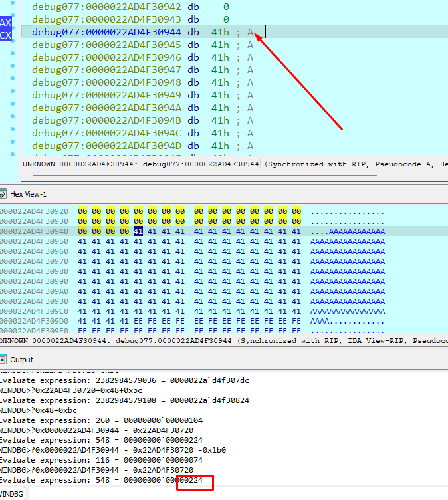Click the breakpoint dot beside address 0000022AD4F30949
The width and height of the screenshot is (448, 500).
pos(13,91)
